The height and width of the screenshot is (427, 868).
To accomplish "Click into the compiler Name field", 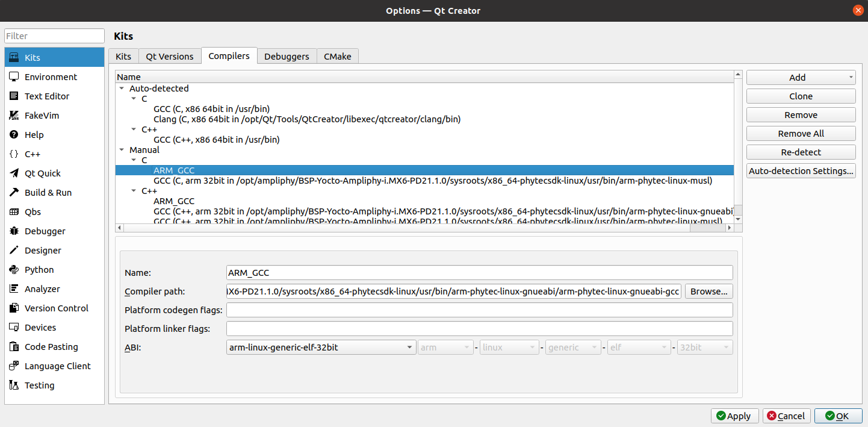I will tap(480, 273).
